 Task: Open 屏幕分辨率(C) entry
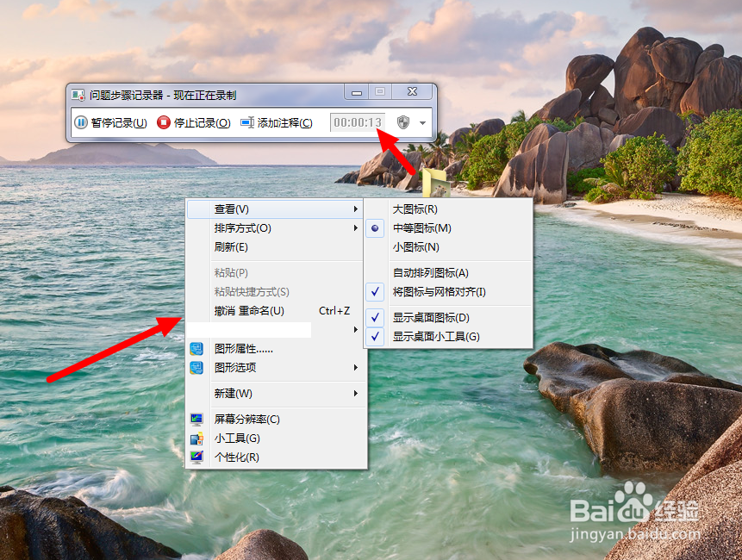pyautogui.click(x=276, y=419)
